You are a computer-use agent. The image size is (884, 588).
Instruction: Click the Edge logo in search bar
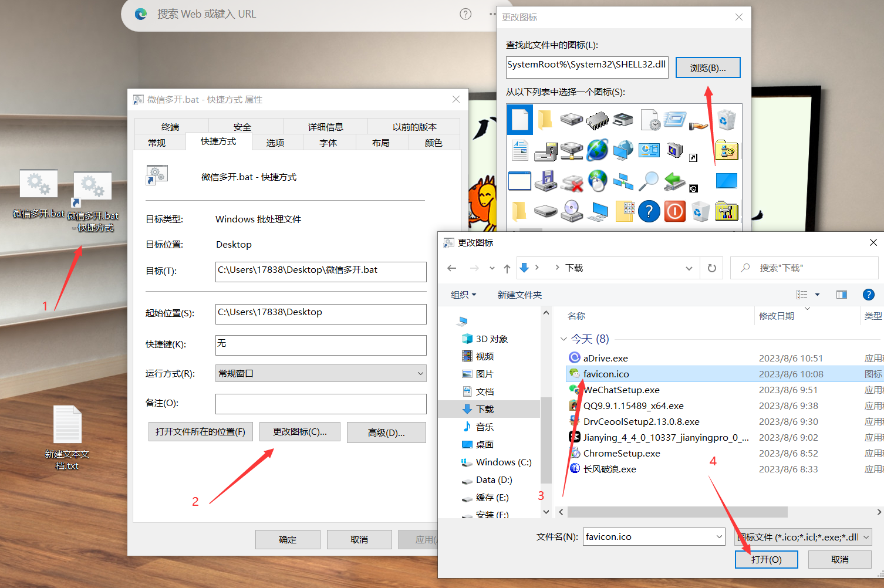coord(141,14)
